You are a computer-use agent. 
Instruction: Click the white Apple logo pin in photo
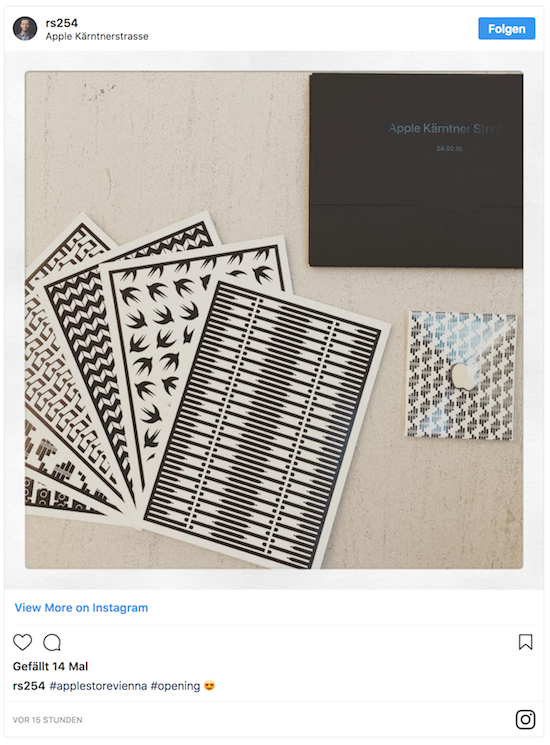464,375
